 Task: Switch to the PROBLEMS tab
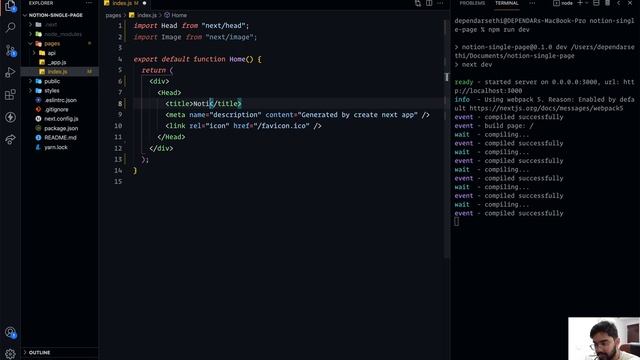(x=472, y=3)
